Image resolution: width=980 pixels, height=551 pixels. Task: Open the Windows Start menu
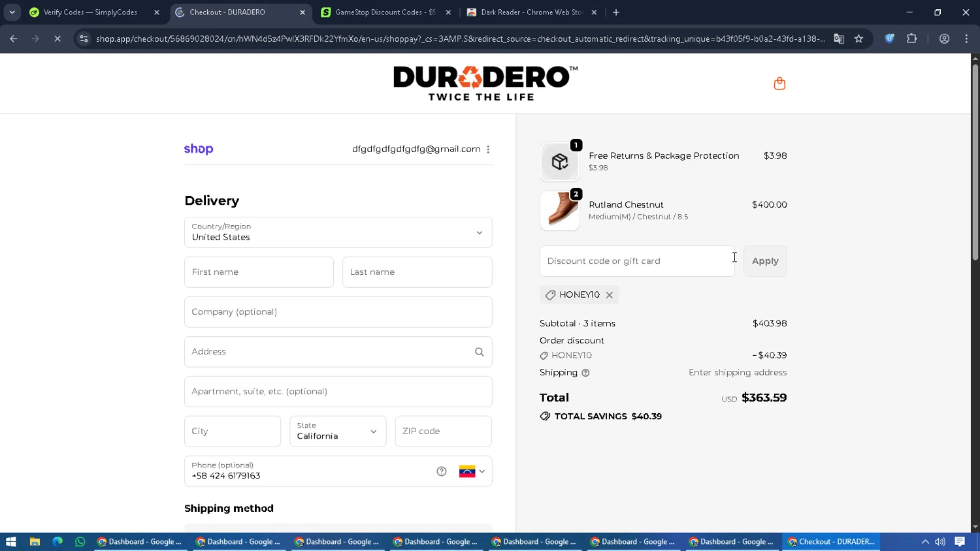10,542
